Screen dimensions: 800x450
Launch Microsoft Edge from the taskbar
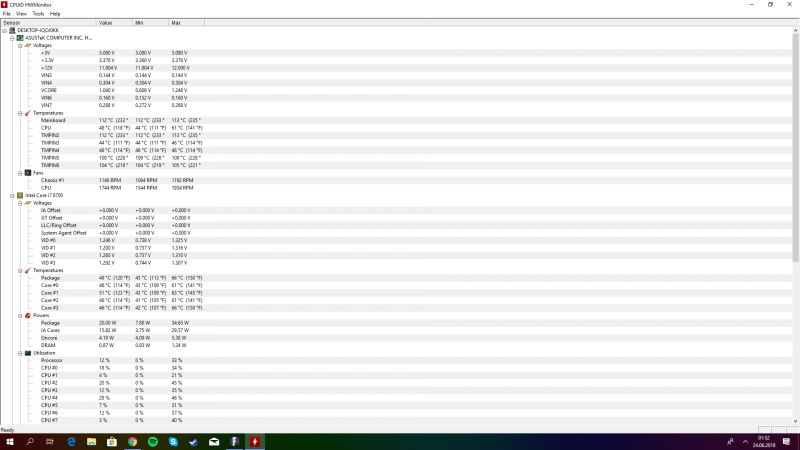(x=71, y=442)
